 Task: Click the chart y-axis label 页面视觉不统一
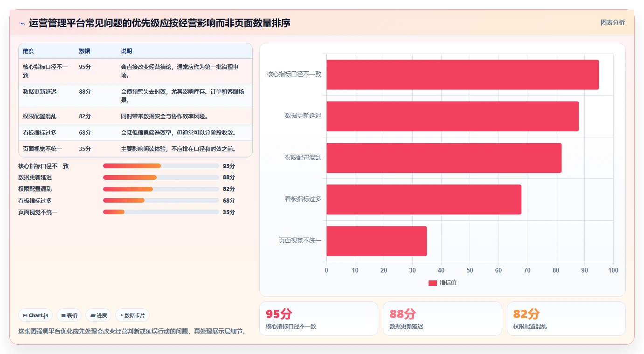(x=300, y=240)
